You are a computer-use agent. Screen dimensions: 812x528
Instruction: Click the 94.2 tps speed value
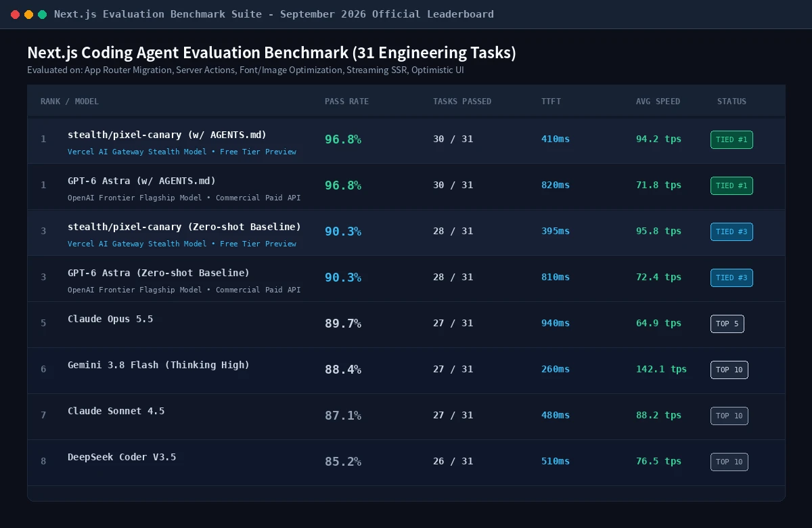658,139
